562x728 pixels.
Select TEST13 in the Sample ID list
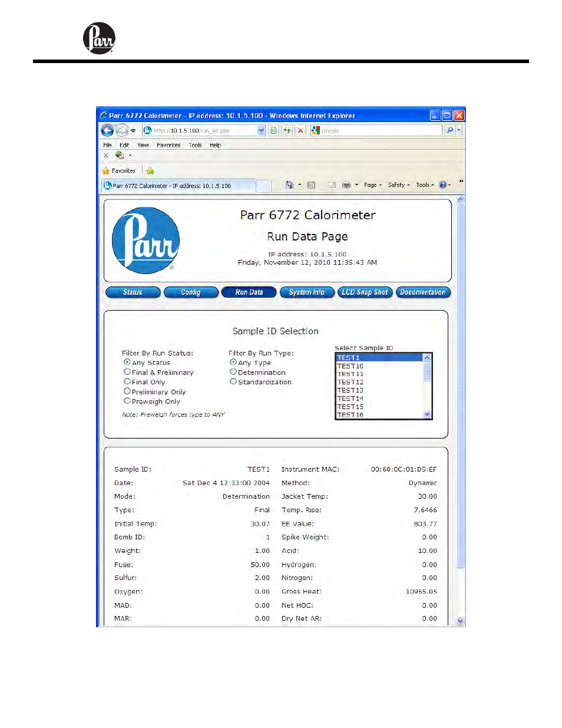379,390
